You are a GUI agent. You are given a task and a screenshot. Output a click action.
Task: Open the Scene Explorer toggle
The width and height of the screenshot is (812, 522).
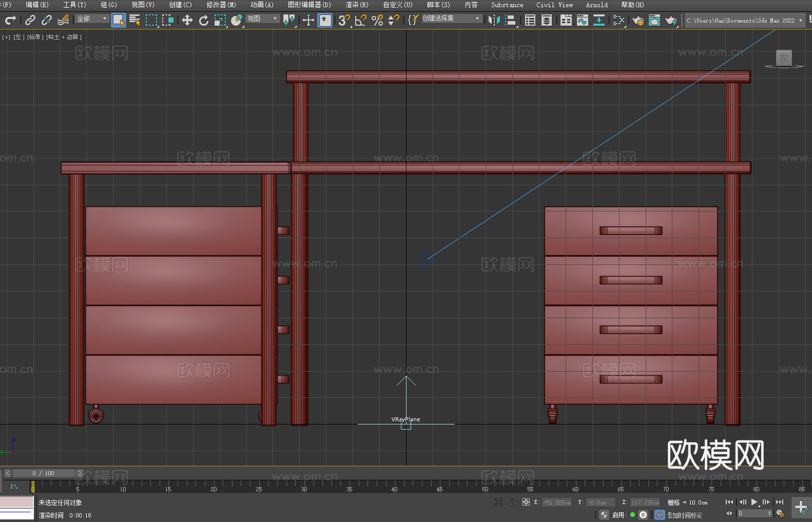(530, 20)
